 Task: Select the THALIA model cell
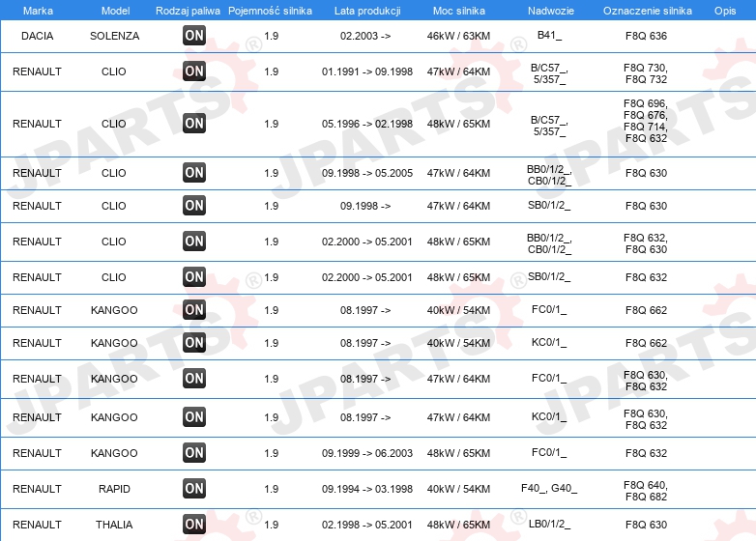coord(114,525)
